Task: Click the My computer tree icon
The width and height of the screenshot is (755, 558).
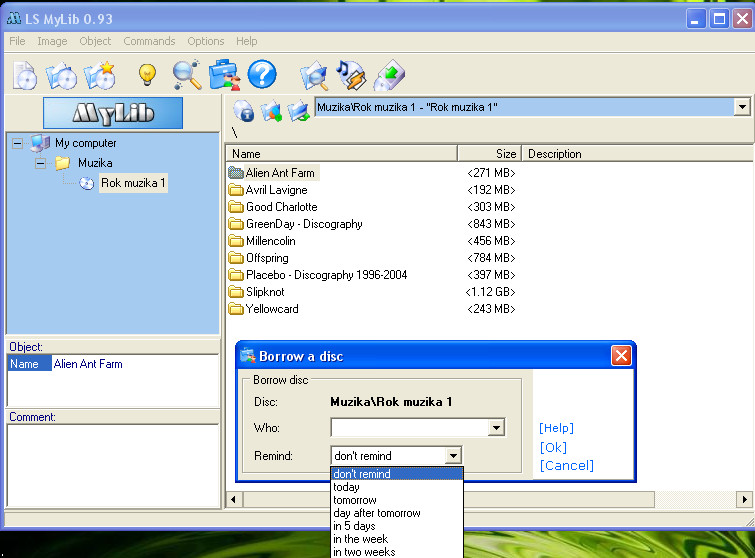Action: pos(40,143)
